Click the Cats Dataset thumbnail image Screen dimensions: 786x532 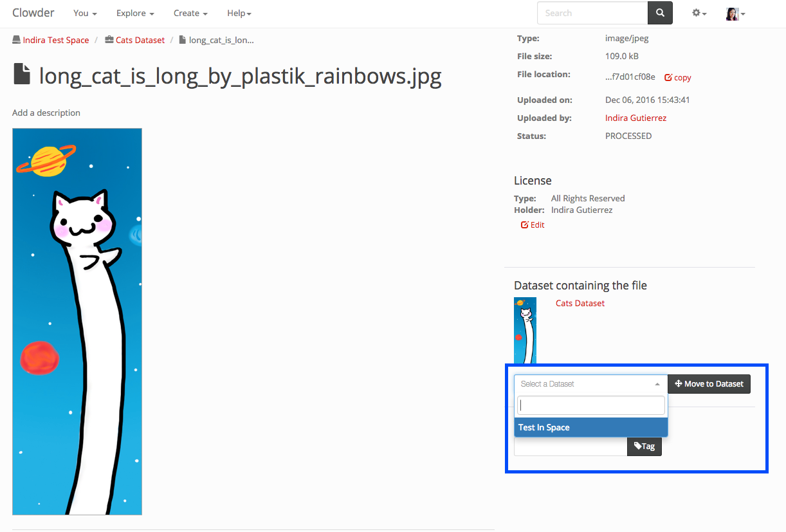pyautogui.click(x=525, y=331)
